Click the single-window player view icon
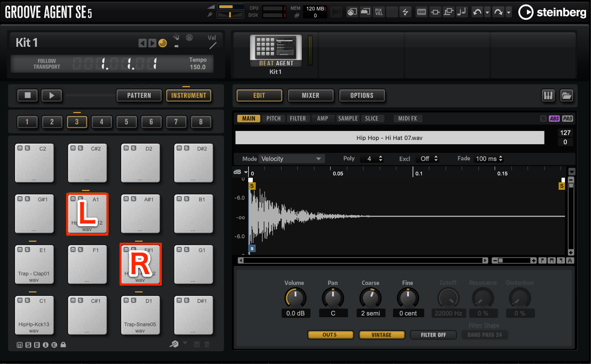Viewport: 591px width, 364px height. (435, 12)
